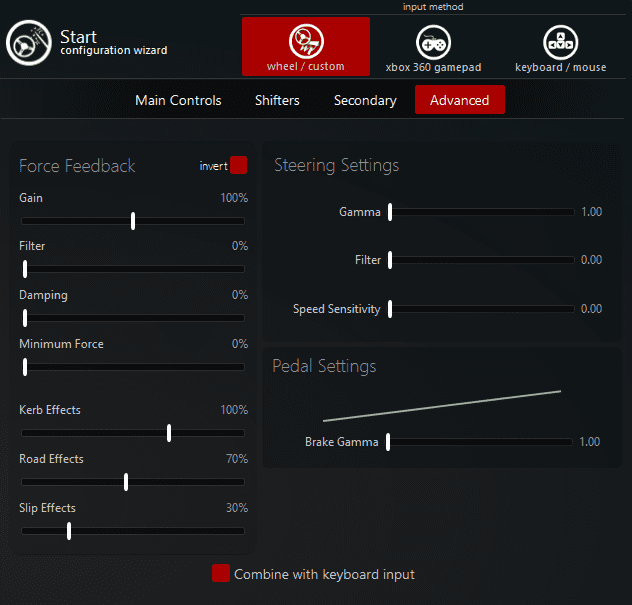The height and width of the screenshot is (605, 632).
Task: Click the Kerb Effects slider handle
Action: click(169, 433)
